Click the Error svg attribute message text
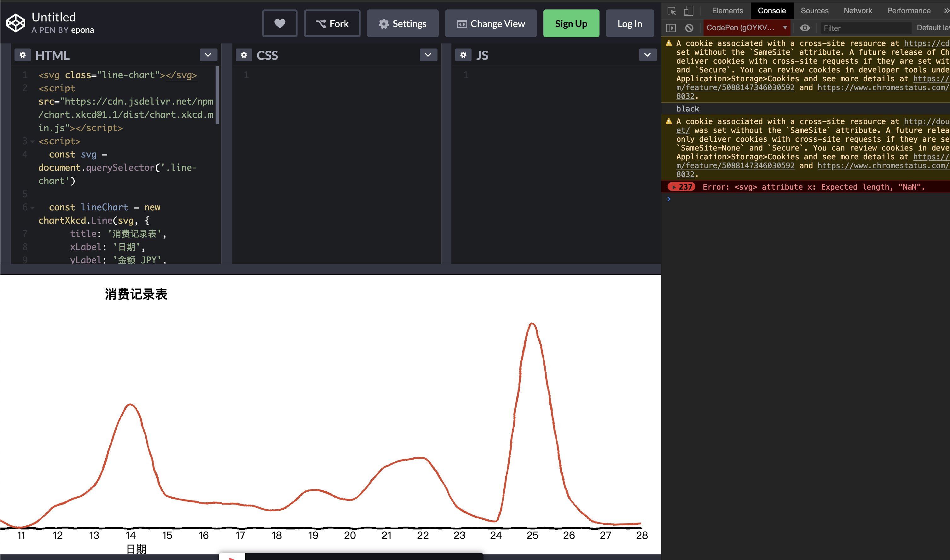The width and height of the screenshot is (950, 560). 814,187
